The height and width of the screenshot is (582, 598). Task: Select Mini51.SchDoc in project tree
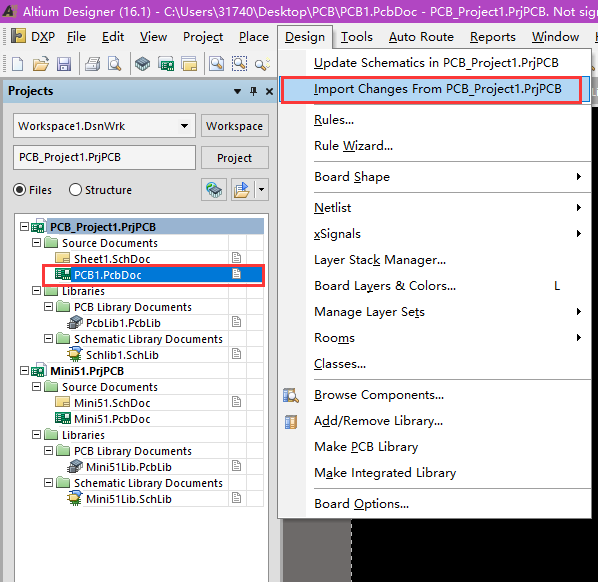(112, 403)
